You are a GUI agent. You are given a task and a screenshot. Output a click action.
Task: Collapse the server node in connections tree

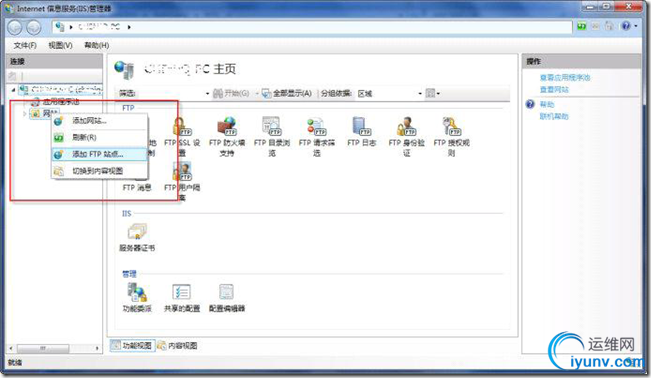(x=14, y=89)
